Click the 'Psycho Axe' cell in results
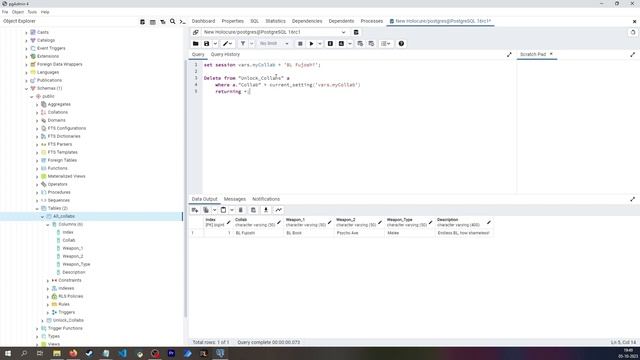This screenshot has height=360, width=640. click(x=359, y=233)
